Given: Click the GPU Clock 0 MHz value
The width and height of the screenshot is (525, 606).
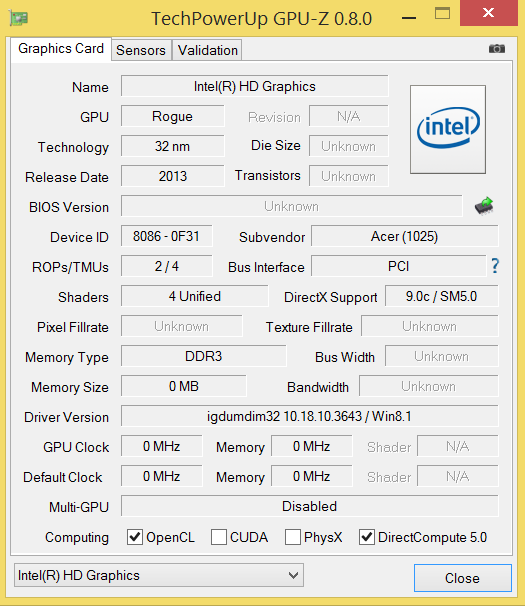Looking at the screenshot, I should click(162, 446).
